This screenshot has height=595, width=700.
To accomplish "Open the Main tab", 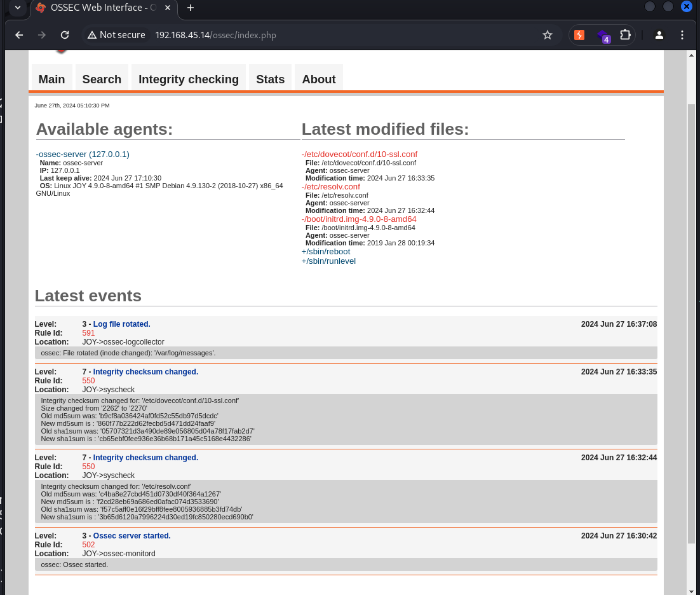I will (x=52, y=79).
